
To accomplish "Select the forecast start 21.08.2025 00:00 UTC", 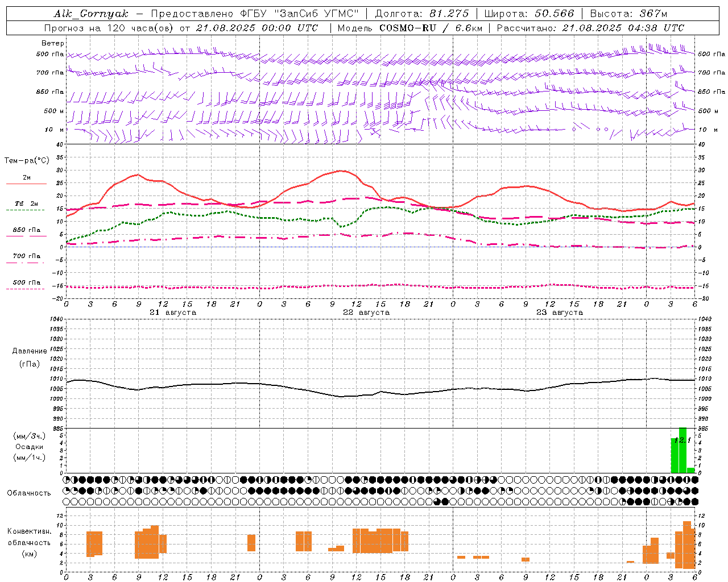I will click(257, 28).
